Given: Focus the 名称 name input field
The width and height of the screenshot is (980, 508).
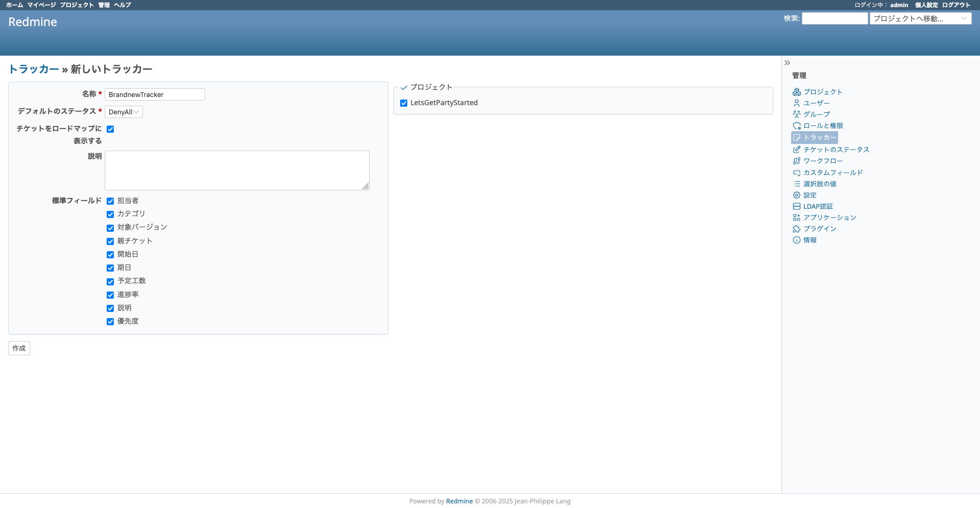Looking at the screenshot, I should (155, 94).
